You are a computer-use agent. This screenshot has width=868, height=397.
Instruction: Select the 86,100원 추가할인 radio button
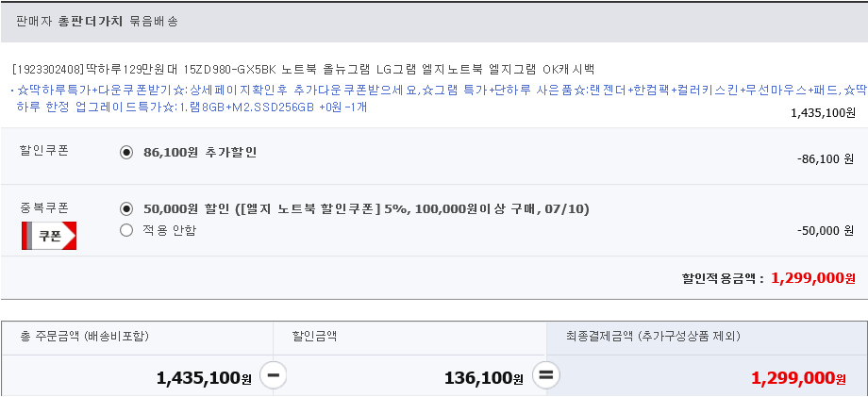pos(126,153)
